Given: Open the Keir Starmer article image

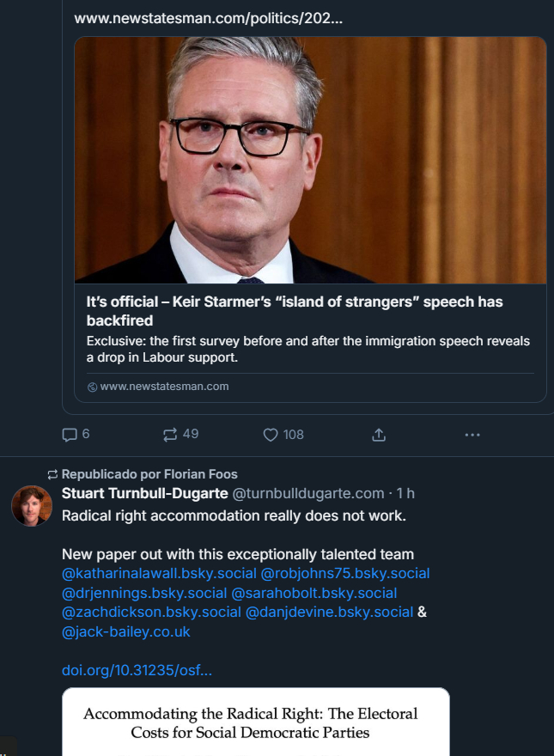Looking at the screenshot, I should (x=310, y=161).
